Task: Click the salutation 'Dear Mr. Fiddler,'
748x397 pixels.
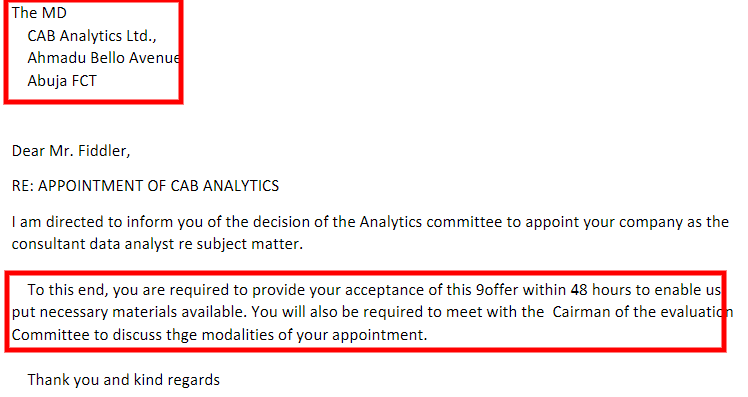Action: click(71, 151)
